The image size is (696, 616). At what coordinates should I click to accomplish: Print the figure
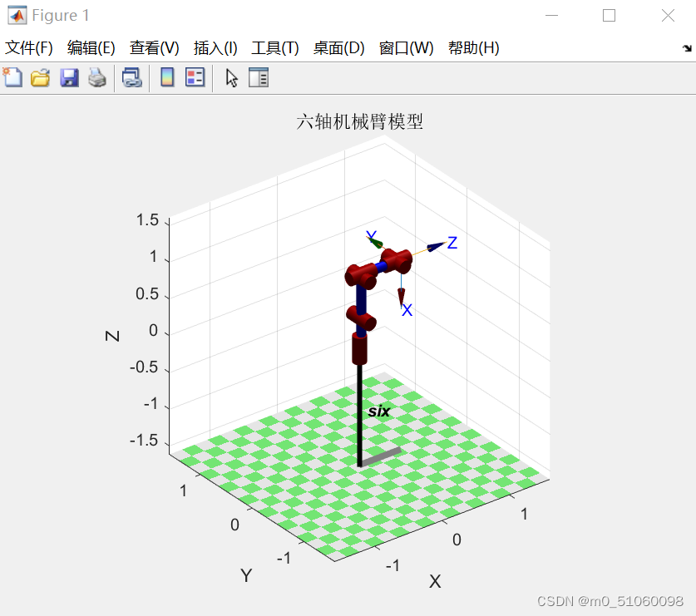96,77
